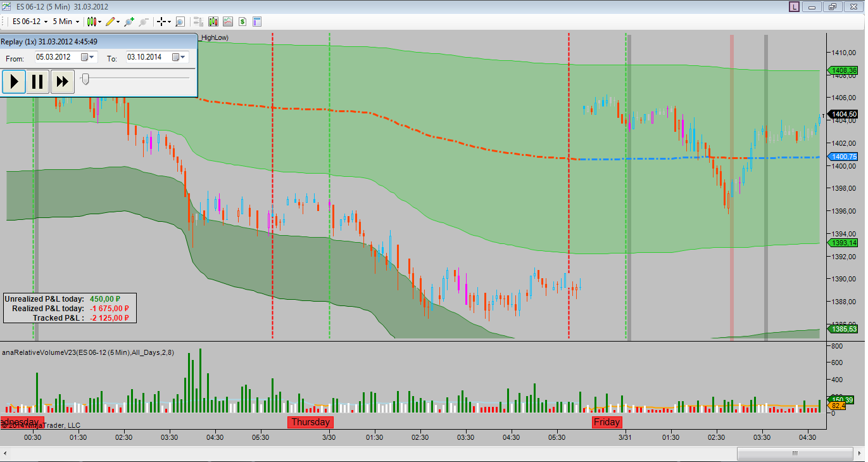
Task: Open the chart Properties icon
Action: click(x=257, y=22)
